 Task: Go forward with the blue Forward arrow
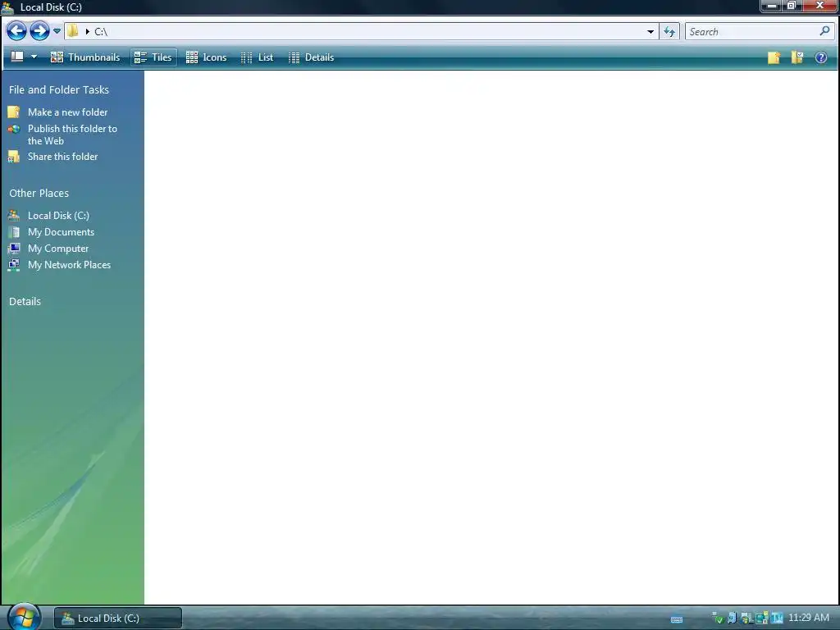click(x=39, y=31)
